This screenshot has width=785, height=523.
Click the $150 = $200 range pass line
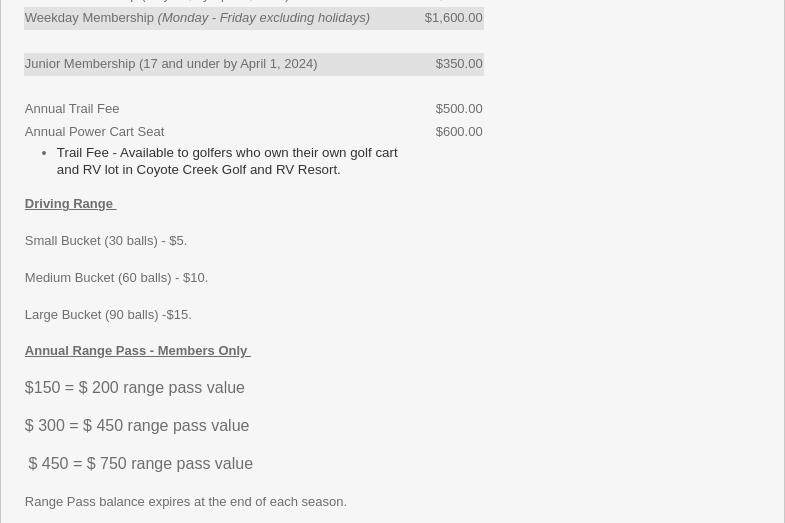(x=134, y=387)
